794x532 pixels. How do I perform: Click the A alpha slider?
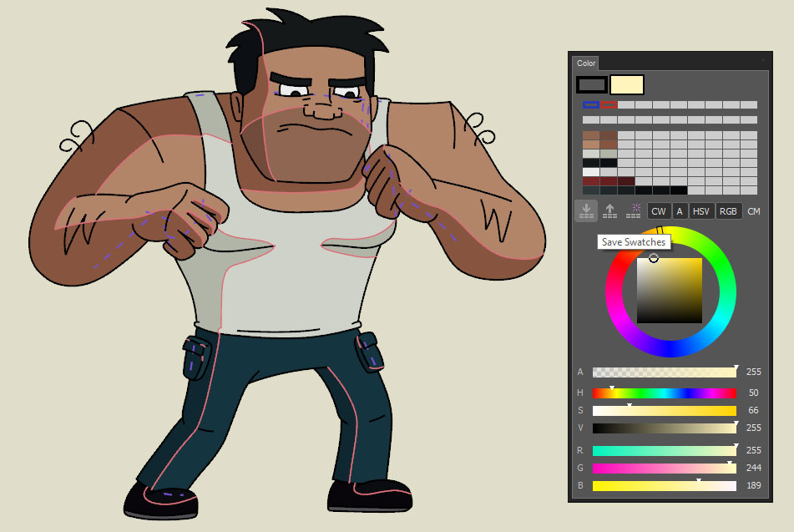665,372
